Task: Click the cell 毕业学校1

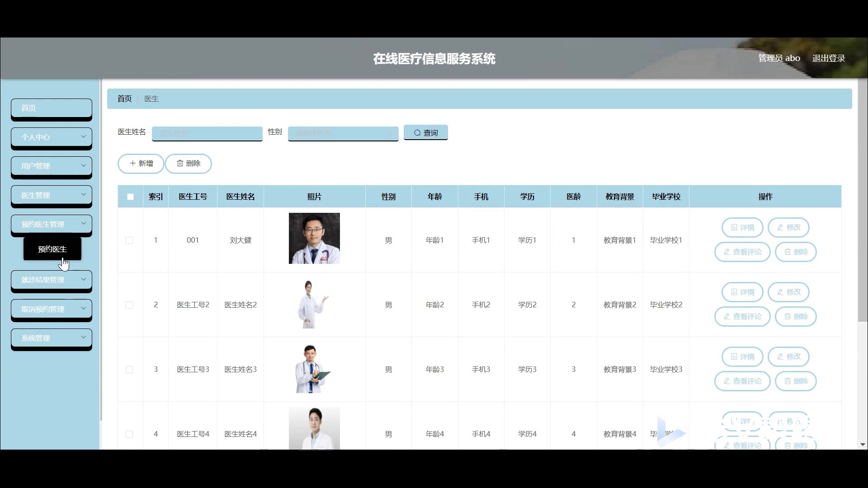Action: pos(666,240)
